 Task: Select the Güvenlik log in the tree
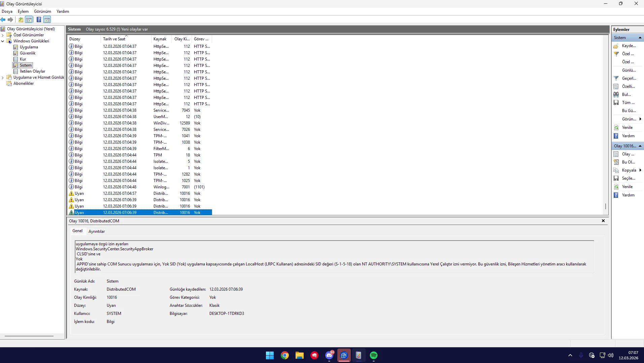(x=28, y=53)
